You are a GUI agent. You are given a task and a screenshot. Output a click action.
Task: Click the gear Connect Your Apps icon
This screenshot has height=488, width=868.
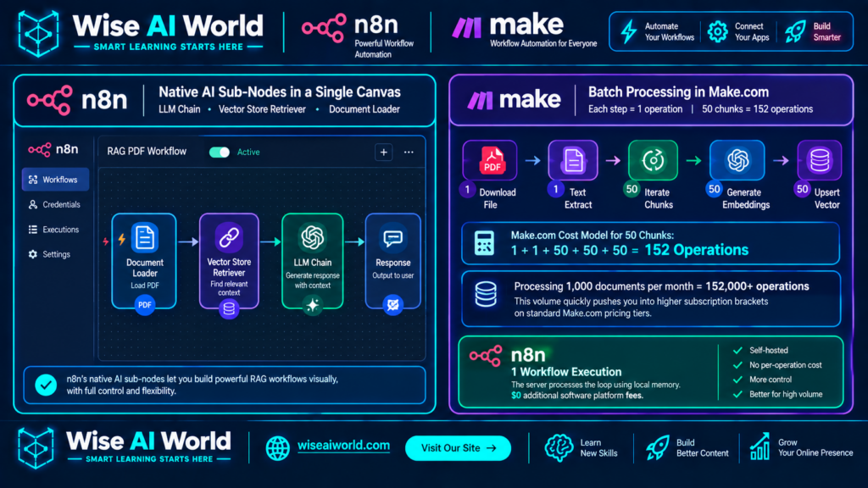coord(717,31)
